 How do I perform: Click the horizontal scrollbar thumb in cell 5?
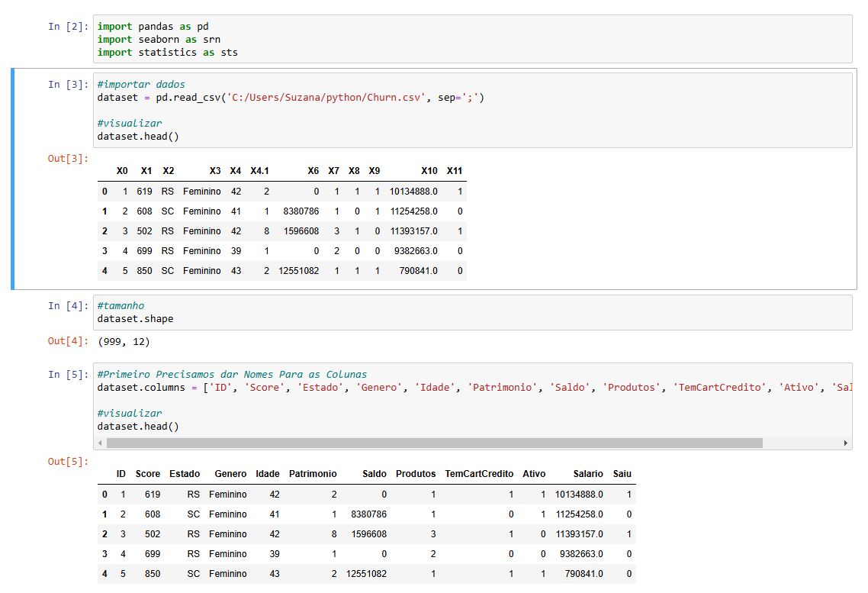434,443
